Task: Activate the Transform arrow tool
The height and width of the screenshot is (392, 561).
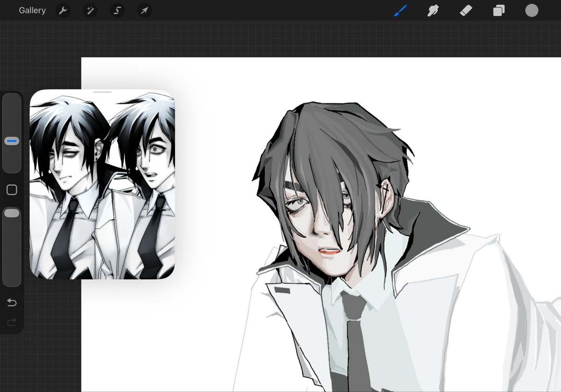Action: [x=145, y=10]
